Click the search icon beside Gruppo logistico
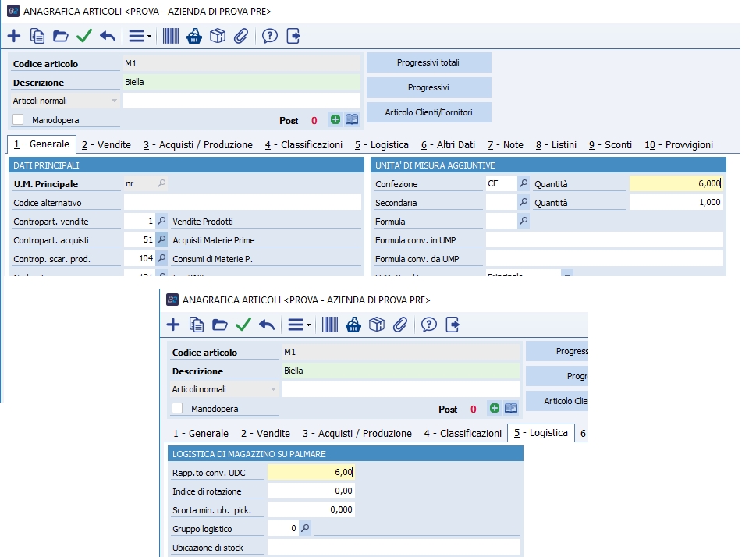This screenshot has width=756, height=557. tap(304, 528)
